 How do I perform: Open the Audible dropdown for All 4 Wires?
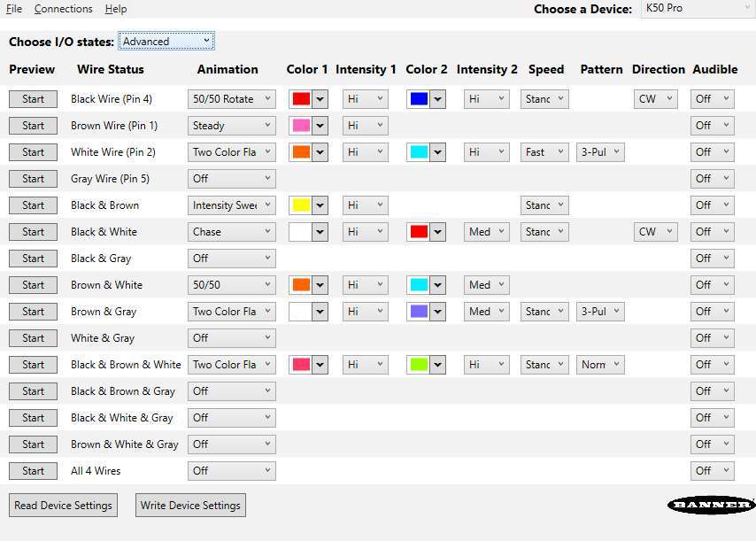tap(712, 470)
